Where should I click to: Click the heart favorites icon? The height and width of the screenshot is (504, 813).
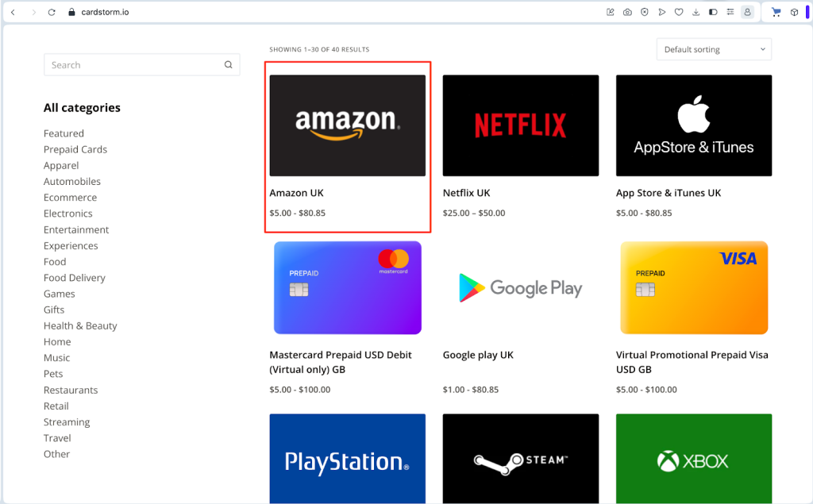(679, 12)
